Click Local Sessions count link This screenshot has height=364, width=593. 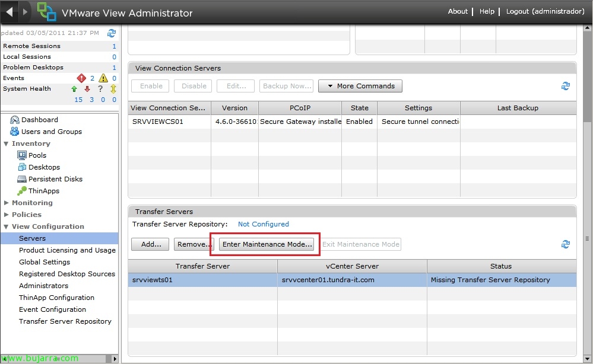[x=114, y=57]
